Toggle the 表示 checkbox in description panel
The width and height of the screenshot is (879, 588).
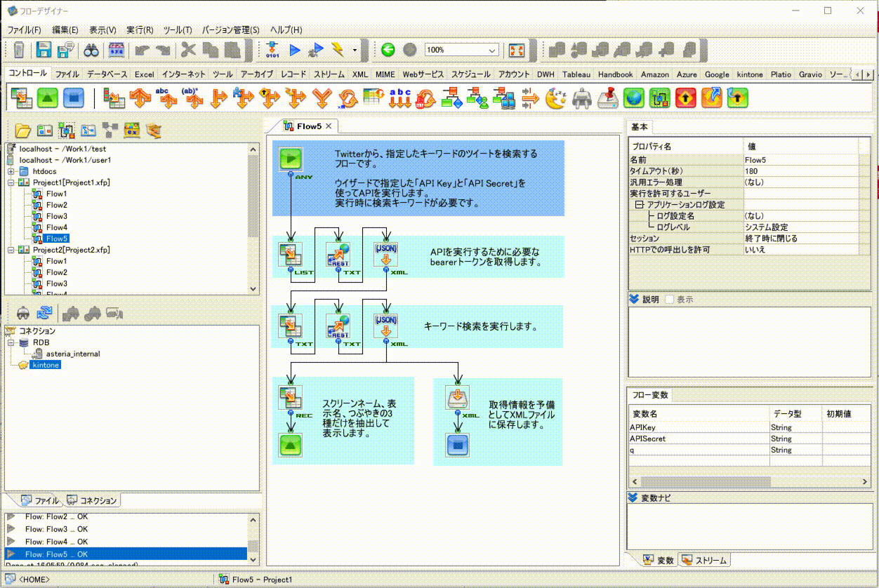tap(669, 300)
